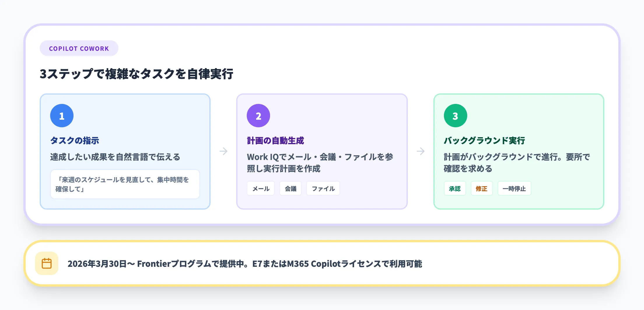Expand the バックグラウンド実行 card
Viewport: 644px width, 310px height.
pyautogui.click(x=519, y=151)
